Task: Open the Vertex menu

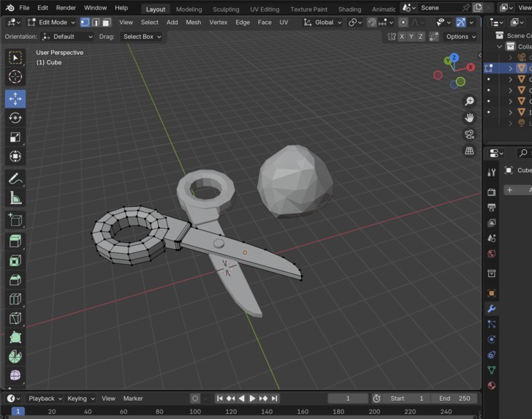Action: click(x=218, y=23)
